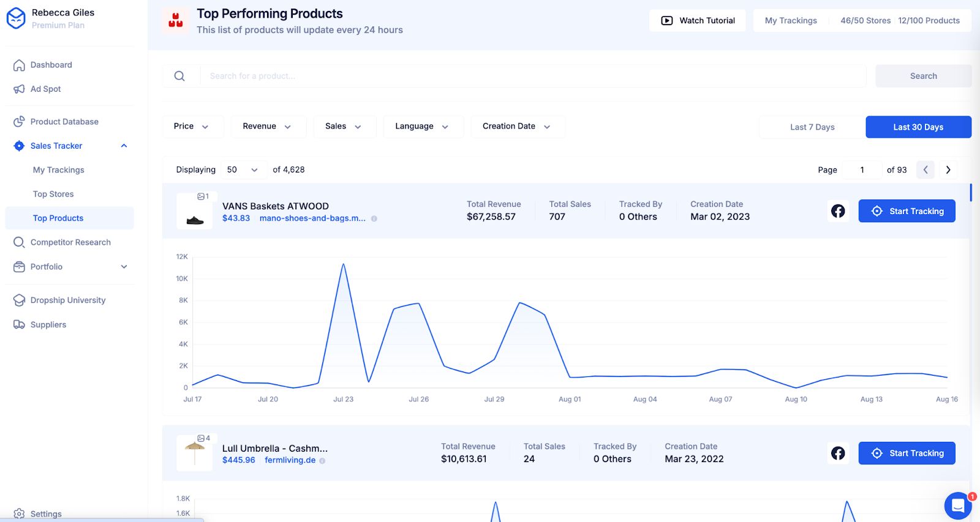Change the Displaying 50 rows dropdown

coord(242,170)
